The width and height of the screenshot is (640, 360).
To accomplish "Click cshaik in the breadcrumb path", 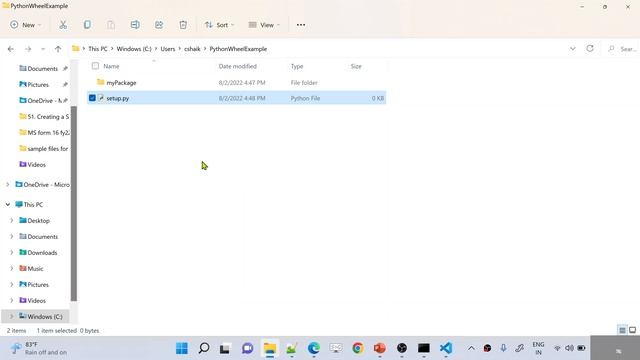I will coord(192,49).
